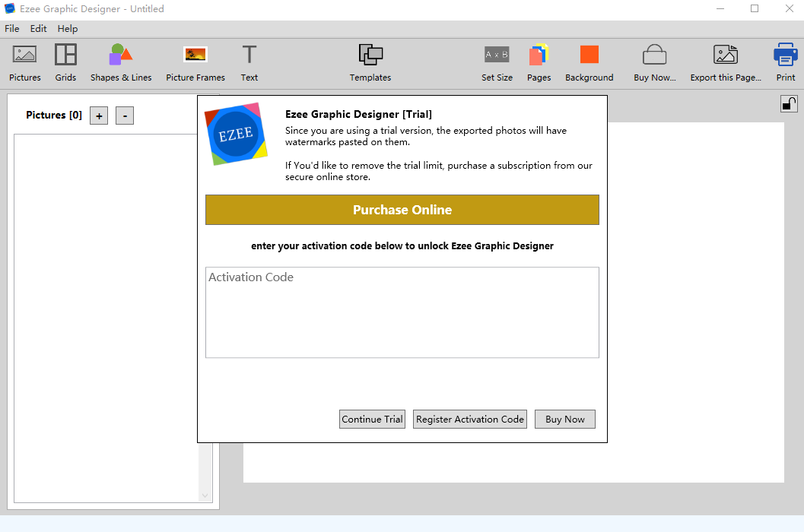Screen dimensions: 804x532
Task: Click the Pictures [0] panel heading
Action: (x=54, y=115)
